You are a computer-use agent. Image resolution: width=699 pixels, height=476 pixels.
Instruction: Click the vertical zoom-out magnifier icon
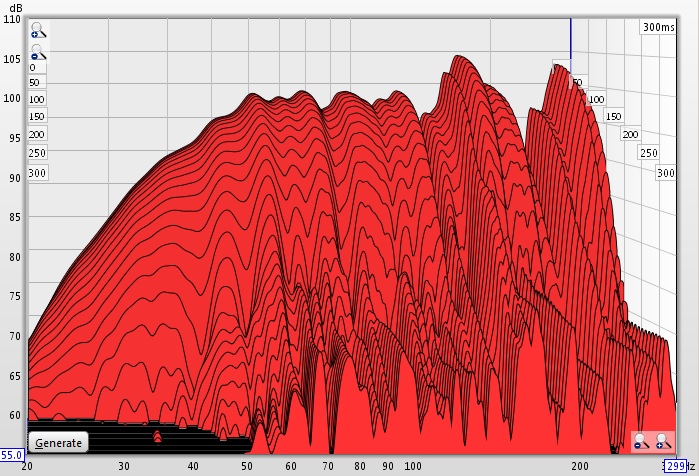pos(38,52)
